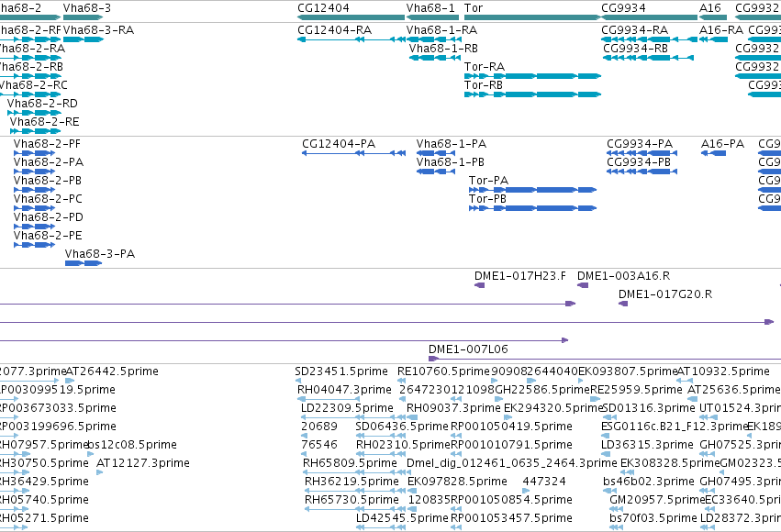This screenshot has width=781, height=532.
Task: Open EST LD42545.5prime
Action: point(402,519)
